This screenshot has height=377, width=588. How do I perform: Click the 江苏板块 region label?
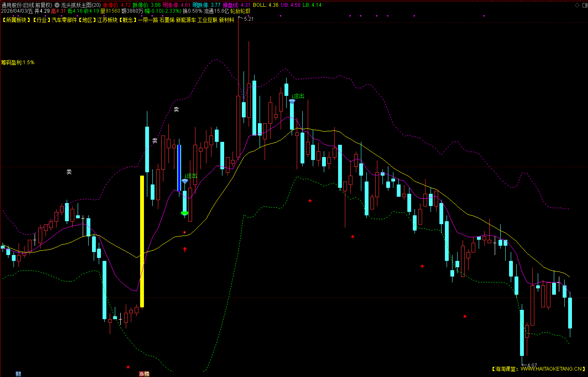coord(107,20)
